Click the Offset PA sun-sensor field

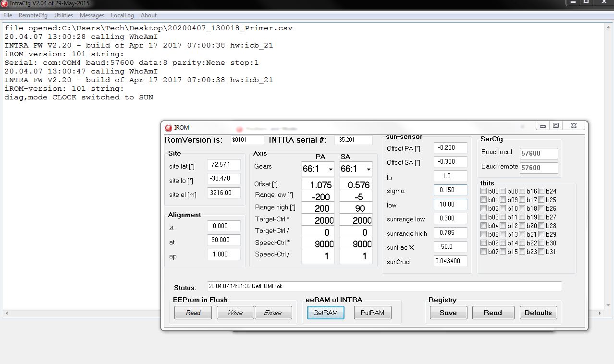pos(450,148)
